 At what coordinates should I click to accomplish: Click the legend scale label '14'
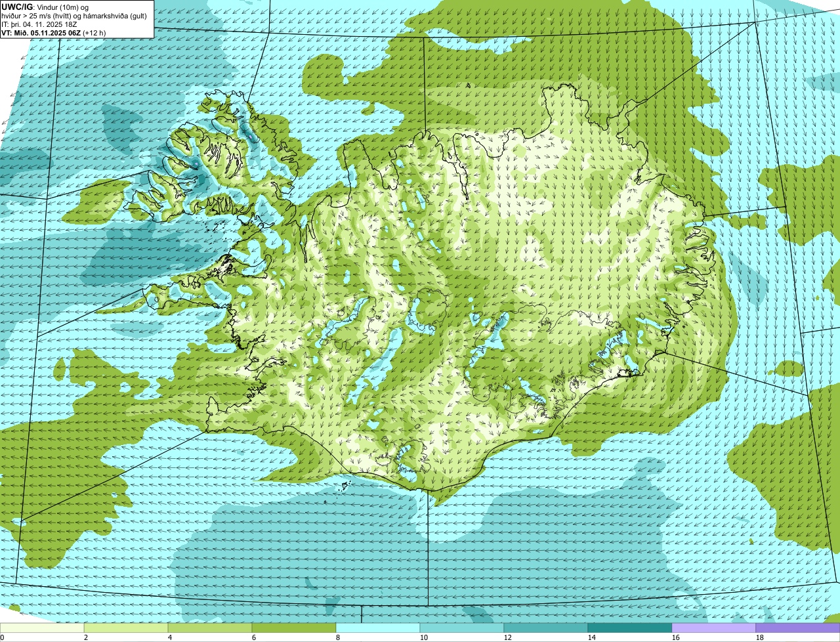592,637
